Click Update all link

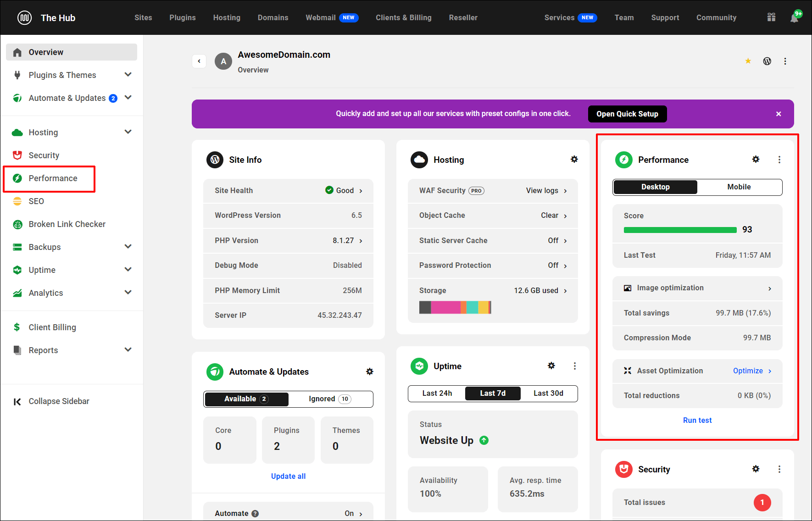pos(288,476)
